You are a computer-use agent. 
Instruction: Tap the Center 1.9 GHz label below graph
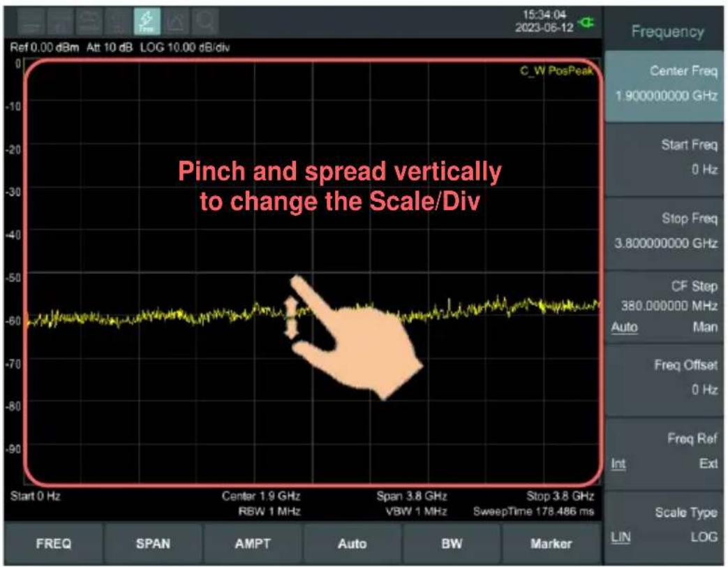[261, 496]
